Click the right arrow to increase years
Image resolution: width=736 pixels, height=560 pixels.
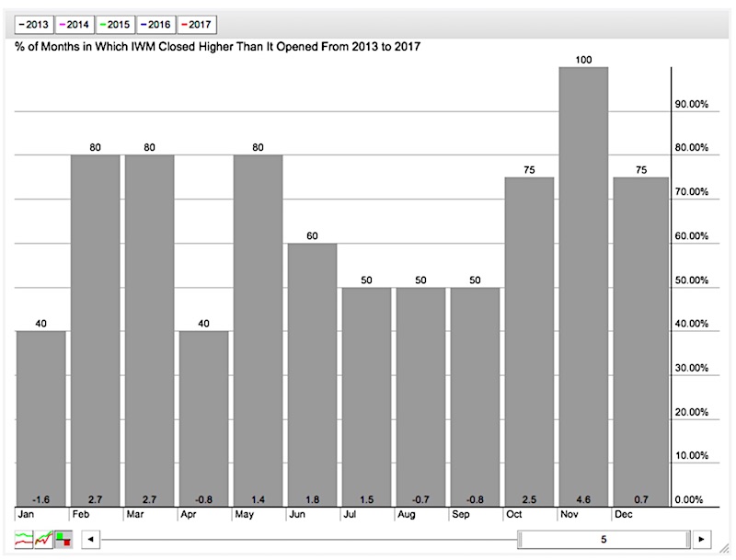[702, 540]
